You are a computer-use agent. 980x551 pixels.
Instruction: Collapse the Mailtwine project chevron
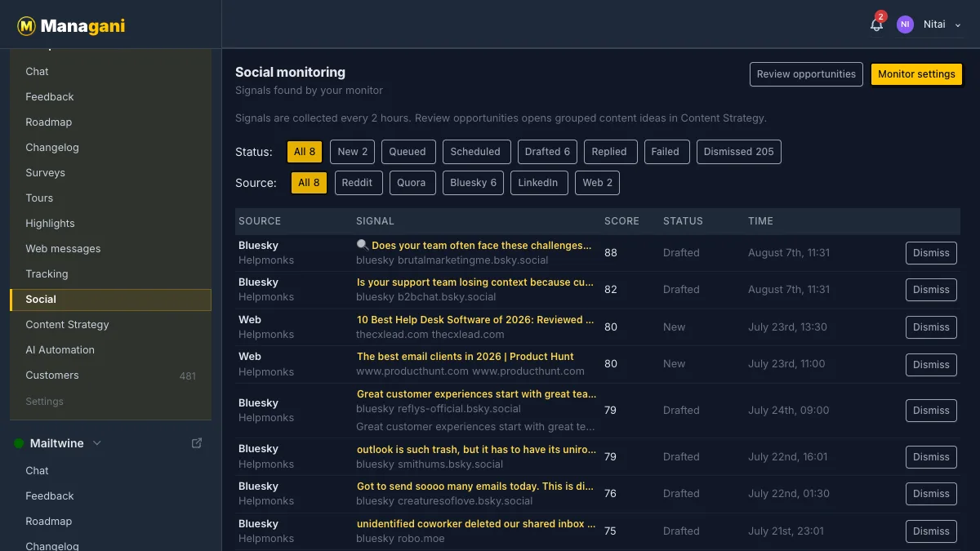[97, 443]
